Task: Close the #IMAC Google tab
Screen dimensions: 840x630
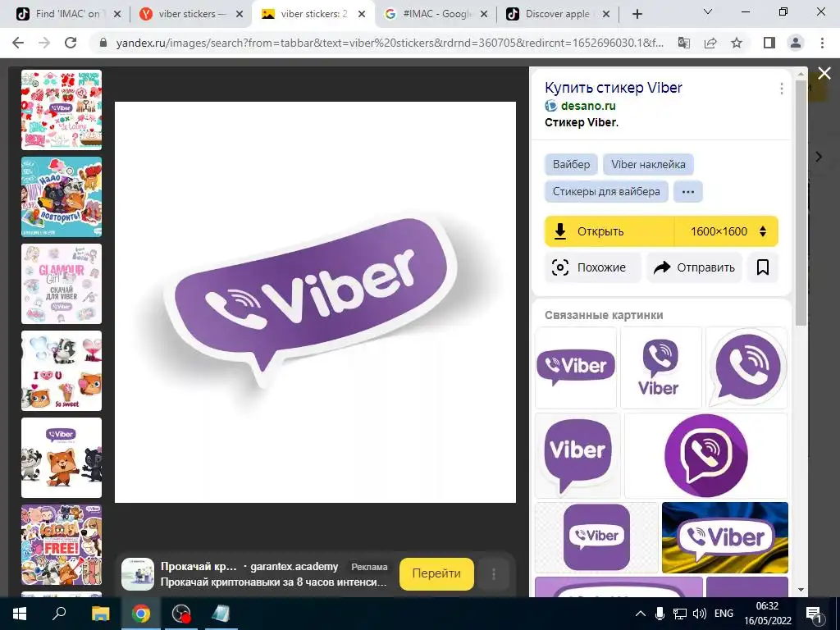Action: [484, 14]
